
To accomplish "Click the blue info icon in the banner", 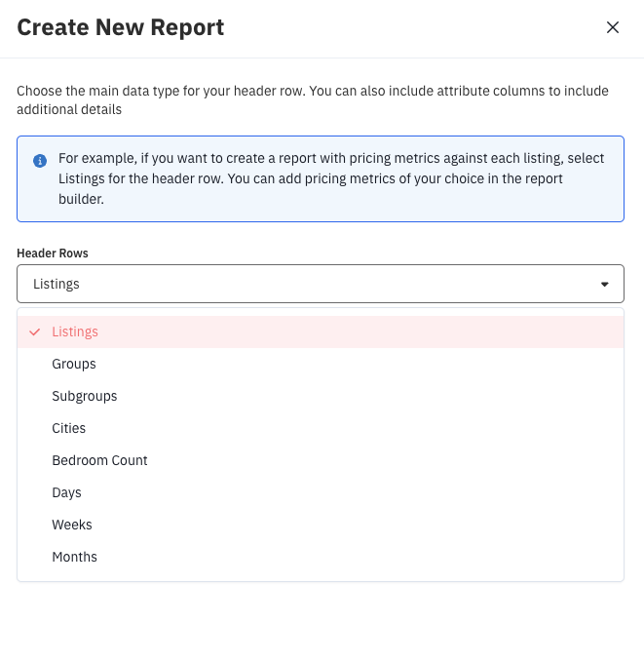I will point(40,160).
